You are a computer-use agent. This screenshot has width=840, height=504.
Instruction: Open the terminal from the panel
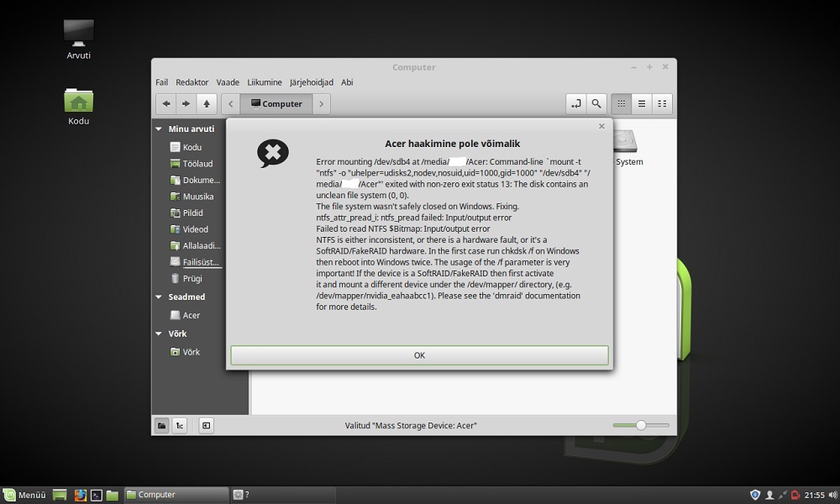pos(97,495)
